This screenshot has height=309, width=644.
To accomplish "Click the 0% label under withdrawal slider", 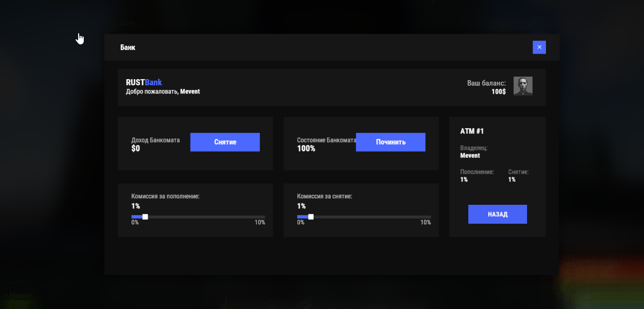I will (301, 223).
